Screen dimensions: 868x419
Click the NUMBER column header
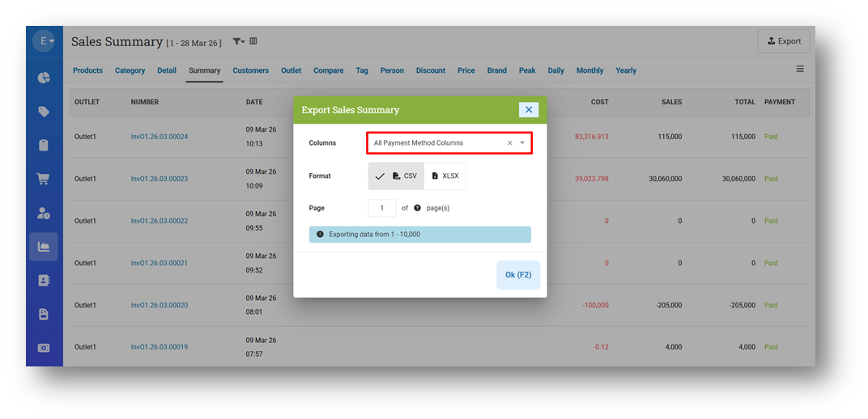point(145,102)
